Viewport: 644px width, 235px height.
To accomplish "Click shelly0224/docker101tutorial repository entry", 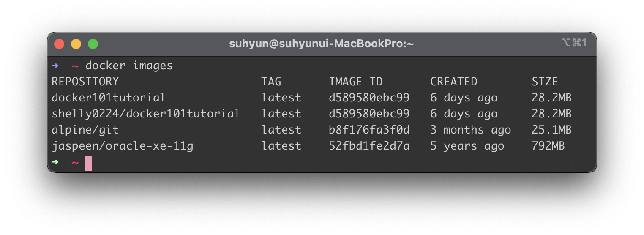I will [x=146, y=114].
